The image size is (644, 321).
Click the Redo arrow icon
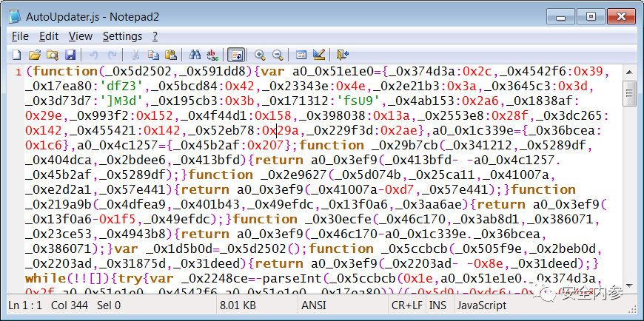[111, 54]
